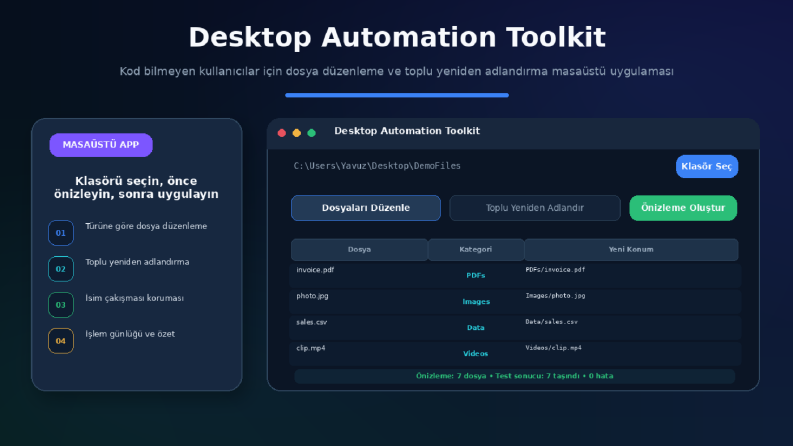Click the Videos category of clip.mp4
Viewport: 793px width, 446px height.
475,353
